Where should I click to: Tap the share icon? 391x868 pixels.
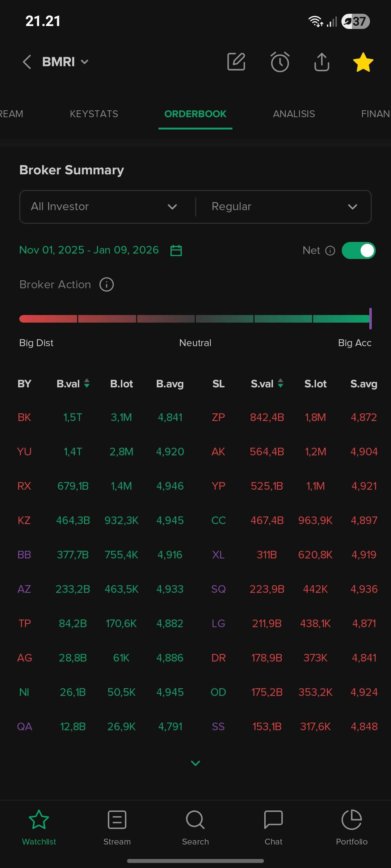321,62
